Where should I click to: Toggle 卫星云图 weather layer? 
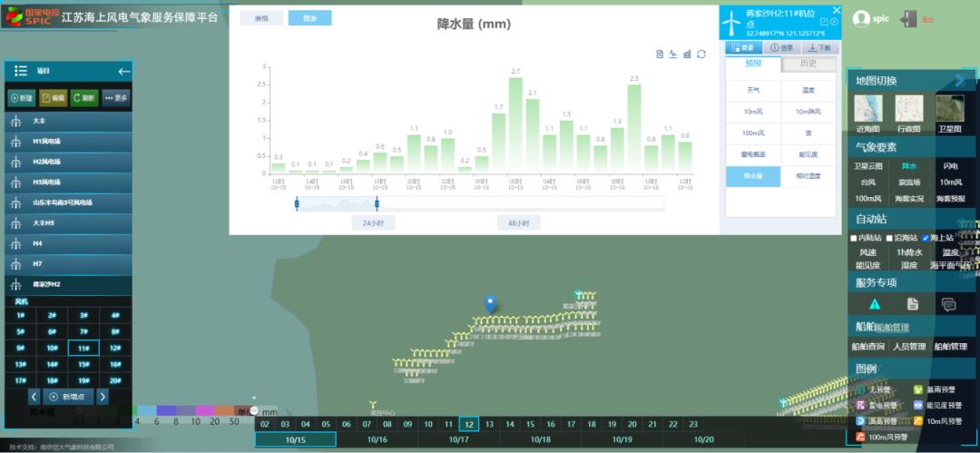868,166
